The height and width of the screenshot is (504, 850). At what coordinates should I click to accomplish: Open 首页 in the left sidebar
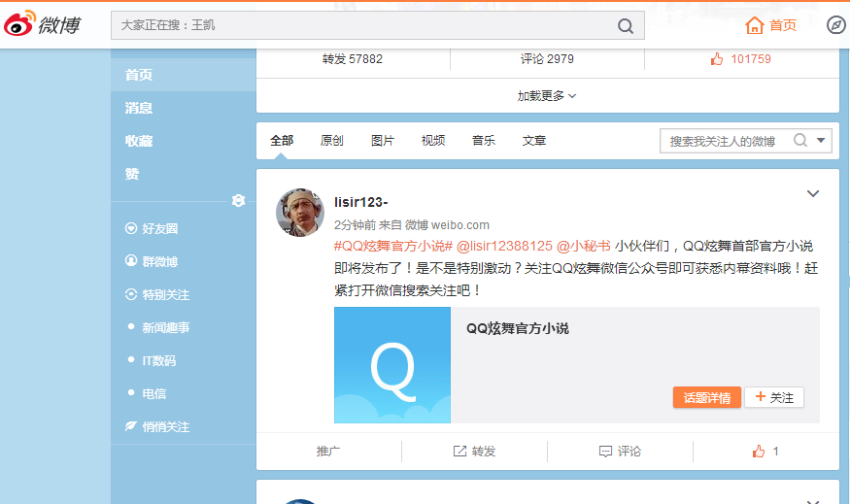[184, 75]
